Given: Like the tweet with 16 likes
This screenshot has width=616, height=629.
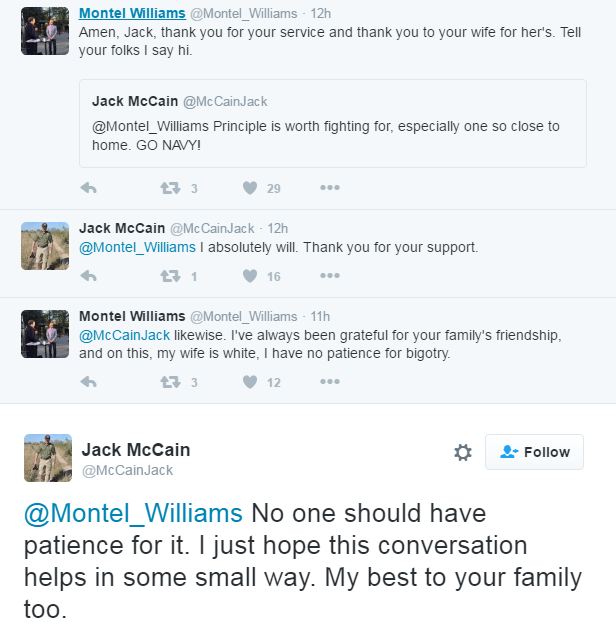Looking at the screenshot, I should 250,276.
